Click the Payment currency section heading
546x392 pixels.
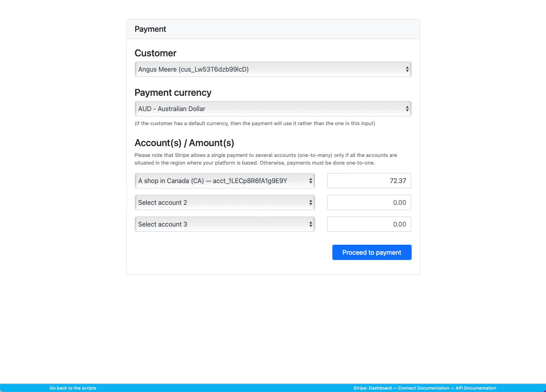[173, 93]
